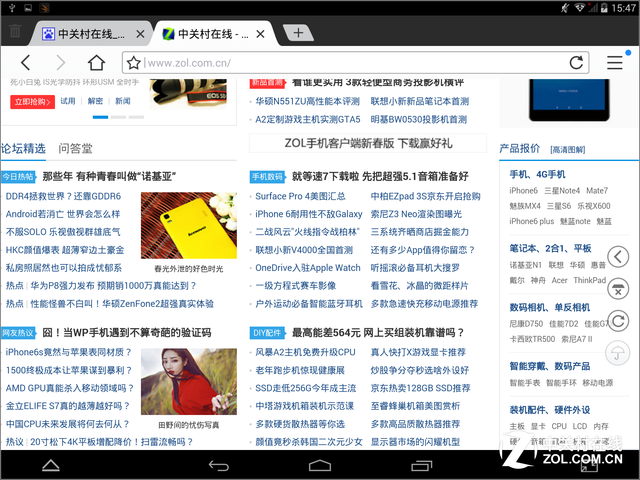
Task: Tap the browser forward arrow
Action: [x=60, y=62]
